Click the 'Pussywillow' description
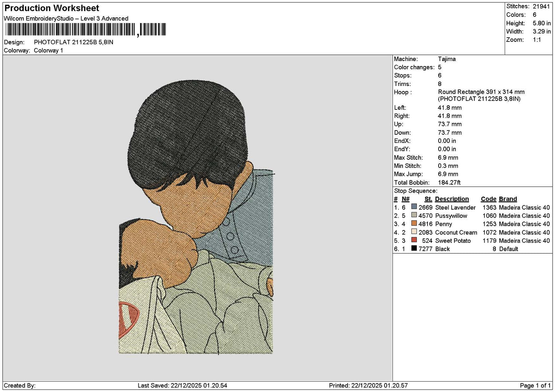This screenshot has width=555, height=392. pos(451,216)
